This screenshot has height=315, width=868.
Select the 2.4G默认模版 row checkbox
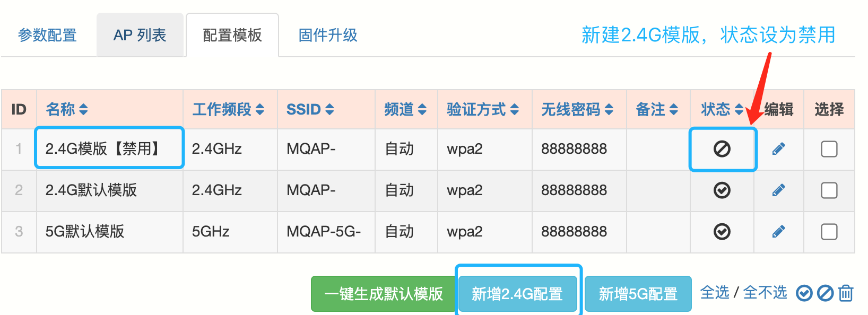coord(829,190)
